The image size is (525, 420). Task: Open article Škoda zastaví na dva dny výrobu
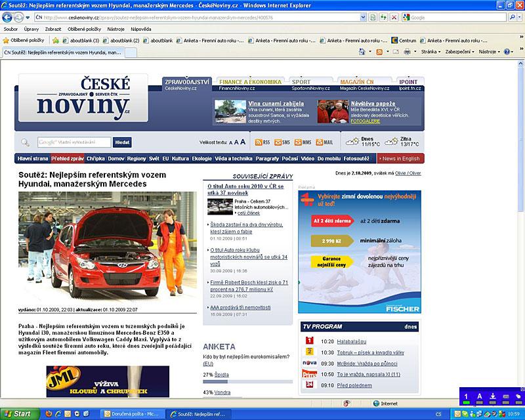(x=247, y=228)
